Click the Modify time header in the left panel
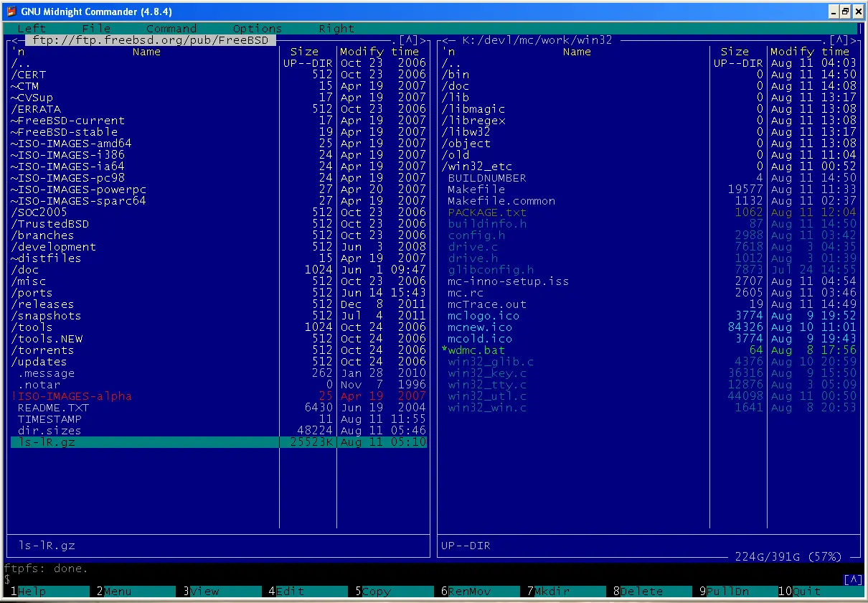Viewport: 868px width, 603px height. [379, 52]
